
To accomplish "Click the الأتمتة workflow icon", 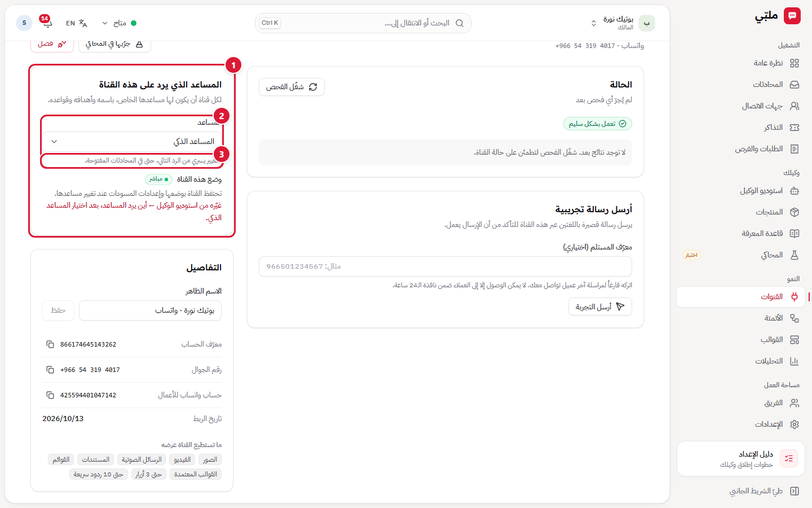I will click(795, 318).
